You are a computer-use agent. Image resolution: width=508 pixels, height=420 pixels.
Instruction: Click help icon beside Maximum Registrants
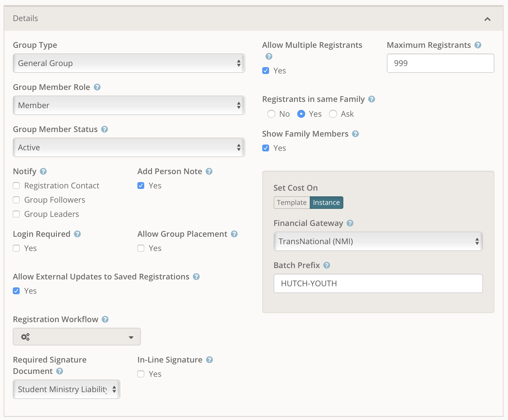point(478,45)
